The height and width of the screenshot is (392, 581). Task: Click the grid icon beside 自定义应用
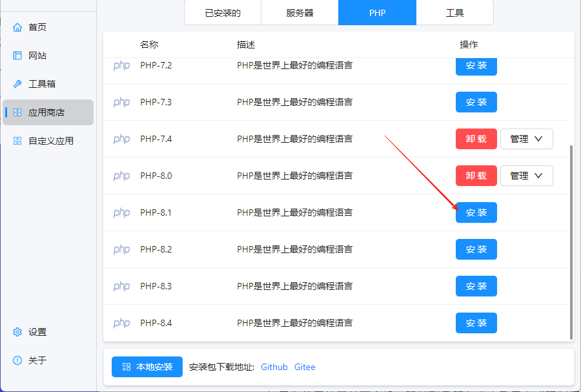17,141
